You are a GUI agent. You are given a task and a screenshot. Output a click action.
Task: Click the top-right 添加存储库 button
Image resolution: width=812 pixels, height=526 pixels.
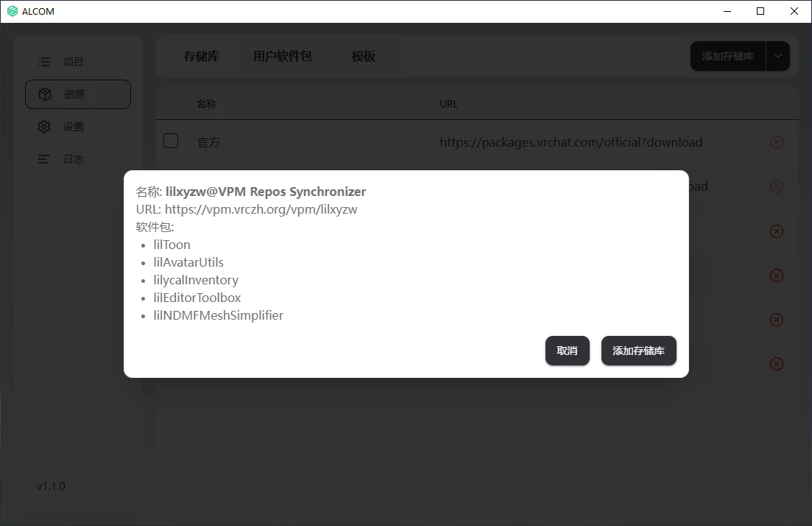tap(727, 56)
